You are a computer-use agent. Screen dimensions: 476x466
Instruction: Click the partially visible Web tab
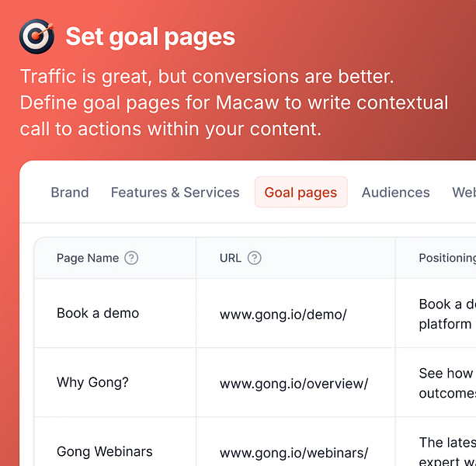[464, 193]
